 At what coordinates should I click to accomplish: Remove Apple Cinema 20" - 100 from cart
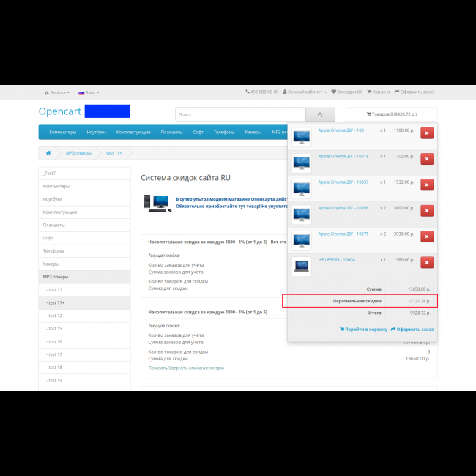click(x=427, y=133)
